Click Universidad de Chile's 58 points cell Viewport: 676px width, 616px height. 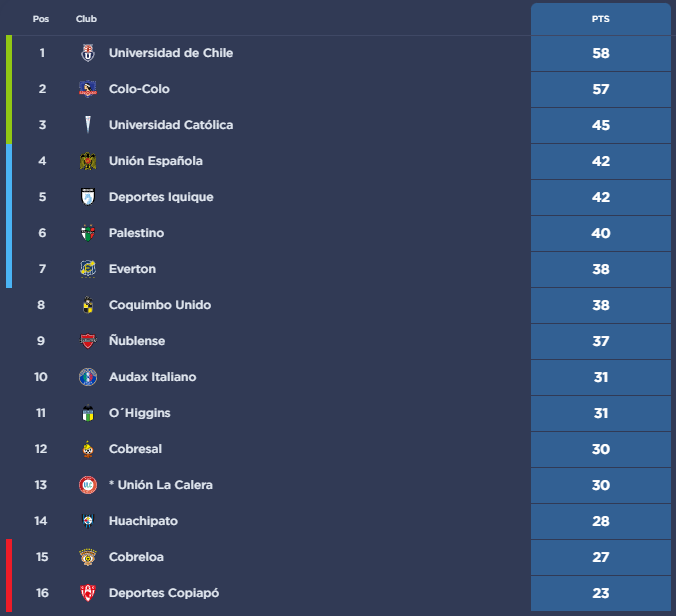(x=600, y=53)
